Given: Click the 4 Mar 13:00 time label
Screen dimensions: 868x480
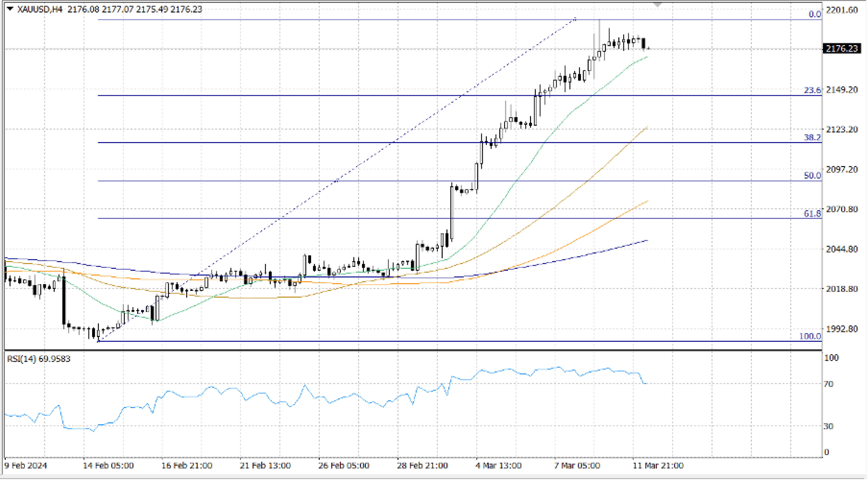Looking at the screenshot, I should point(498,466).
